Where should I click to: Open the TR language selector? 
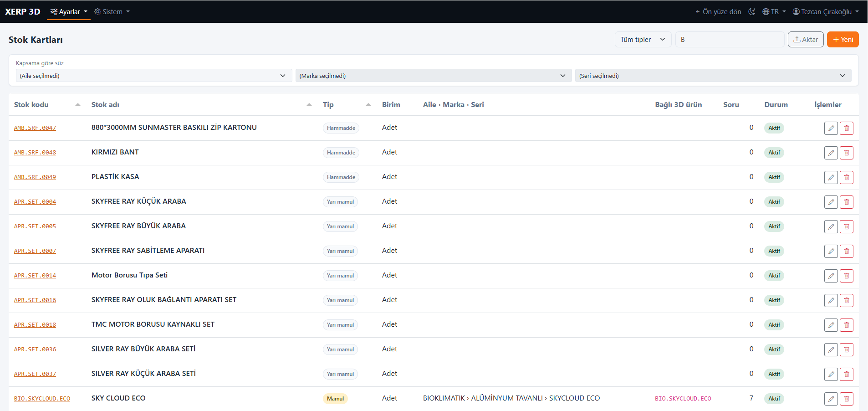click(x=774, y=12)
